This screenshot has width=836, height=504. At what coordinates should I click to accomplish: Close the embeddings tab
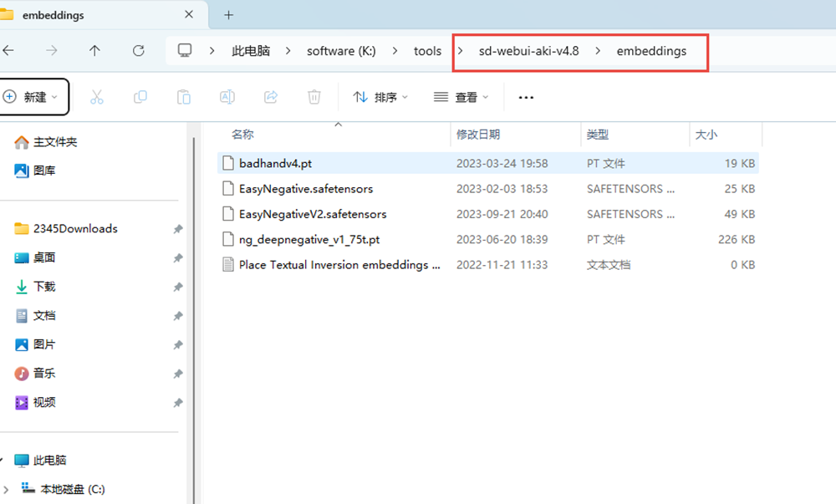[x=189, y=14]
